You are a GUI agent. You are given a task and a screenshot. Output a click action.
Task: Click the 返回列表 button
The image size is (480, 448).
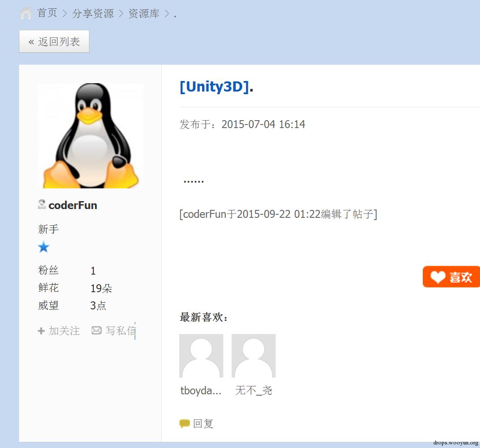(54, 41)
